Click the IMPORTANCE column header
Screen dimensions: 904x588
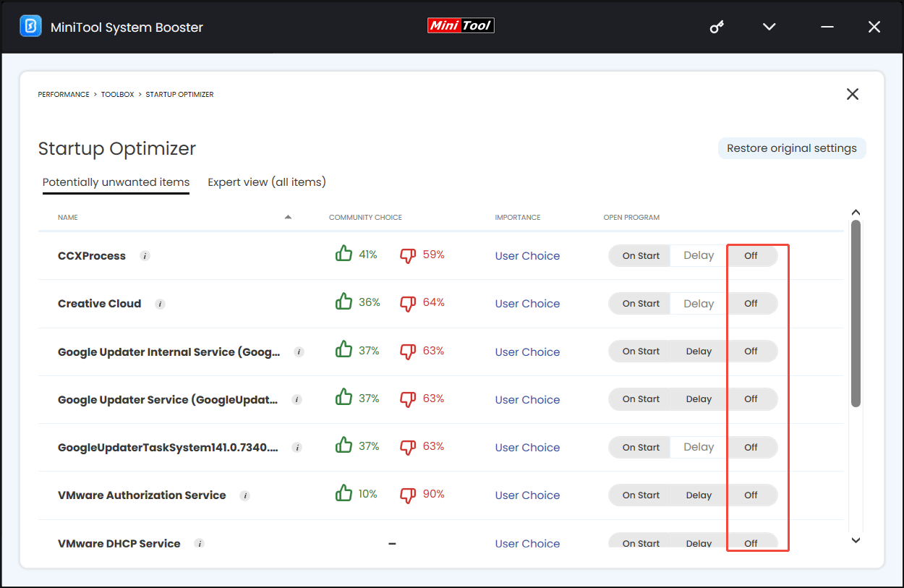pos(518,218)
